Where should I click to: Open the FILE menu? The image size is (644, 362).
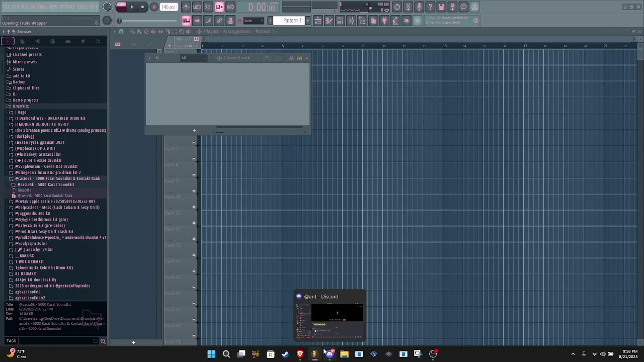[6, 7]
